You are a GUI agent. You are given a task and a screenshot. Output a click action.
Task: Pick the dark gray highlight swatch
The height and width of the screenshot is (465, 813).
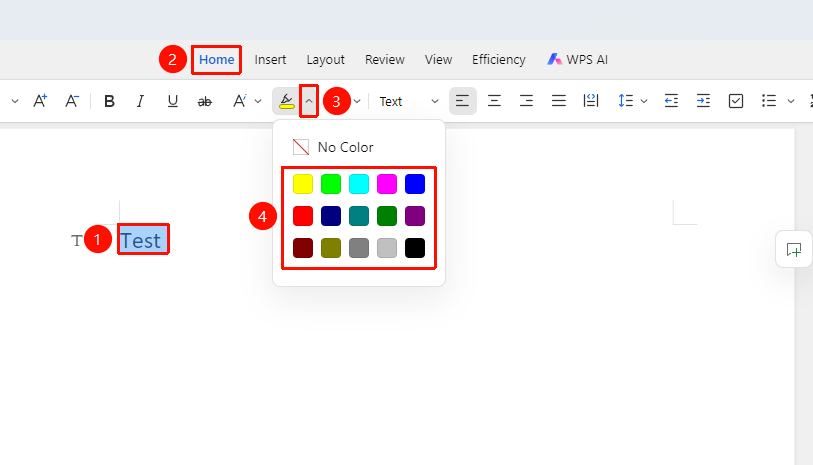[359, 248]
